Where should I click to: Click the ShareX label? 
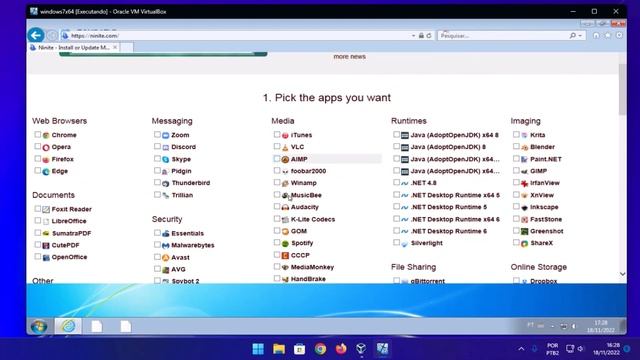[541, 243]
